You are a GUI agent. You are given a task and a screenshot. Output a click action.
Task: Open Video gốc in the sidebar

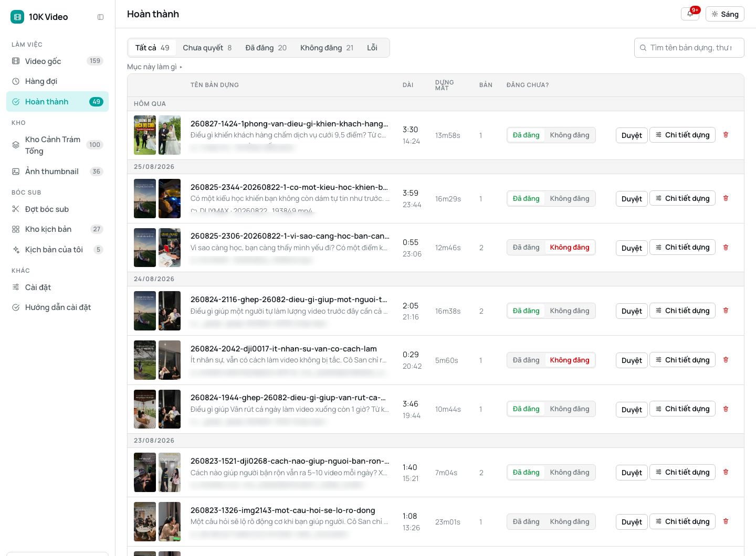tap(57, 61)
